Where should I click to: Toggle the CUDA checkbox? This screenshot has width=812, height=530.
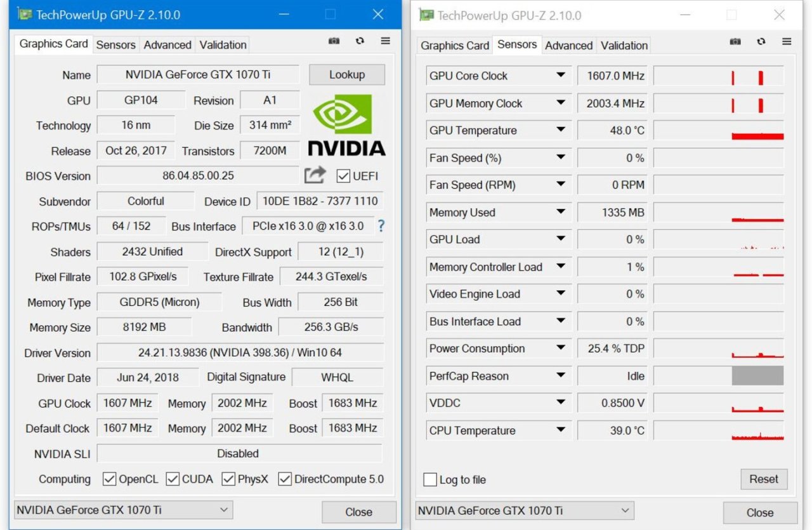point(173,479)
